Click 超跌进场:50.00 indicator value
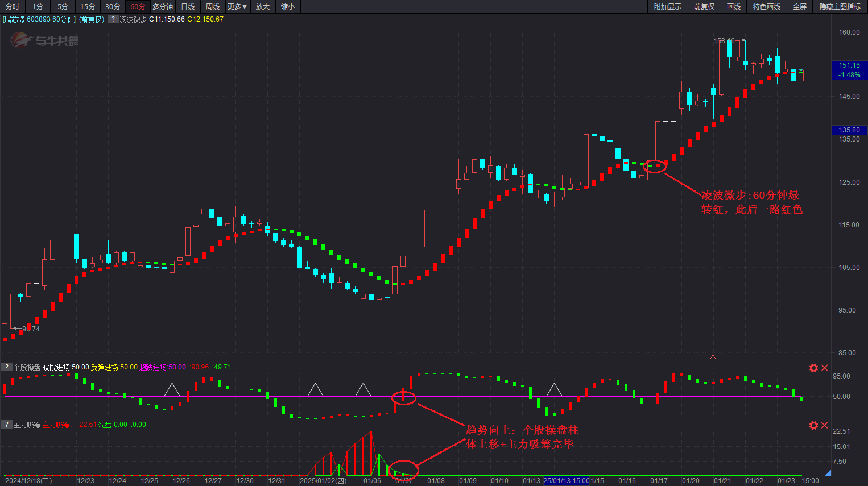This screenshot has width=868, height=486. (x=163, y=367)
